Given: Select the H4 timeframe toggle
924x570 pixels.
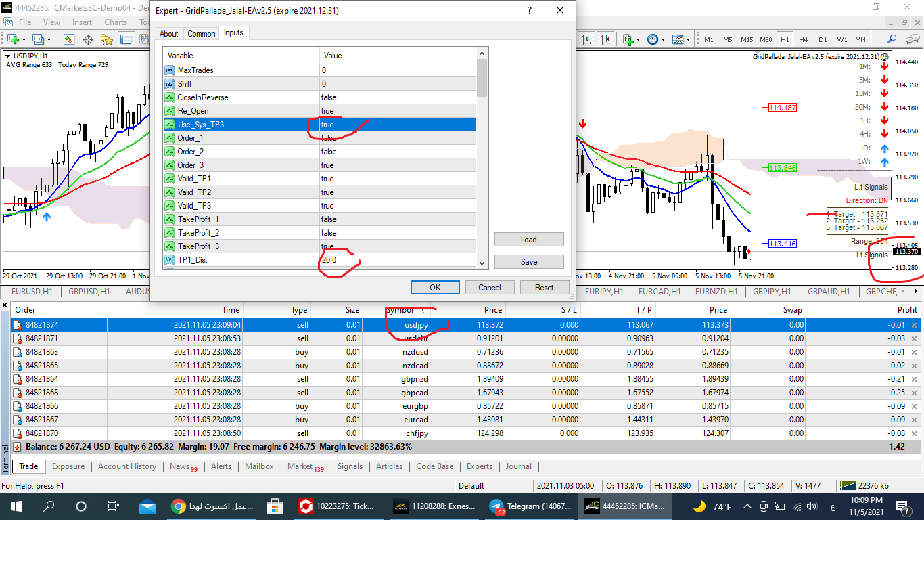Looking at the screenshot, I should tap(804, 39).
